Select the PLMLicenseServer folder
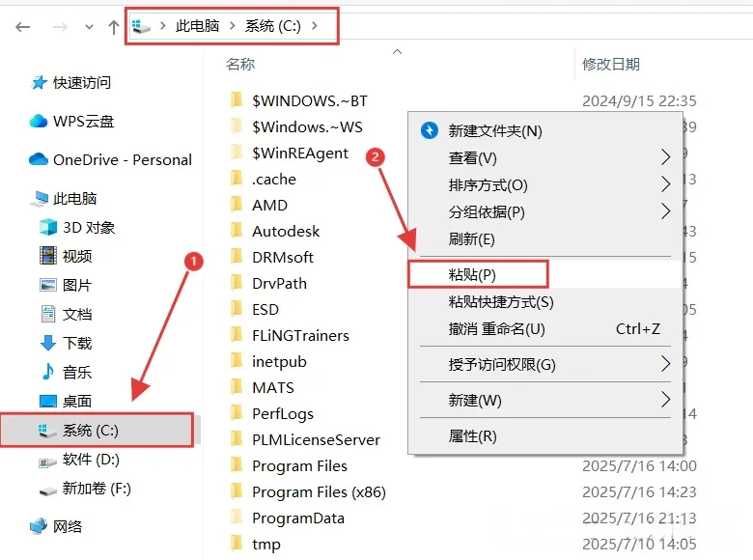 click(316, 440)
